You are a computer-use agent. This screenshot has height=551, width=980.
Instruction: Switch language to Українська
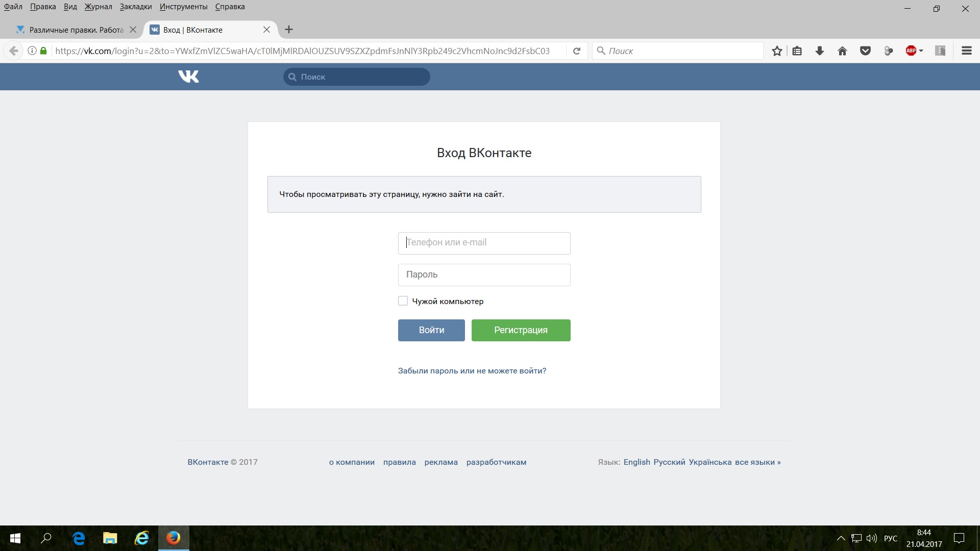click(x=710, y=462)
